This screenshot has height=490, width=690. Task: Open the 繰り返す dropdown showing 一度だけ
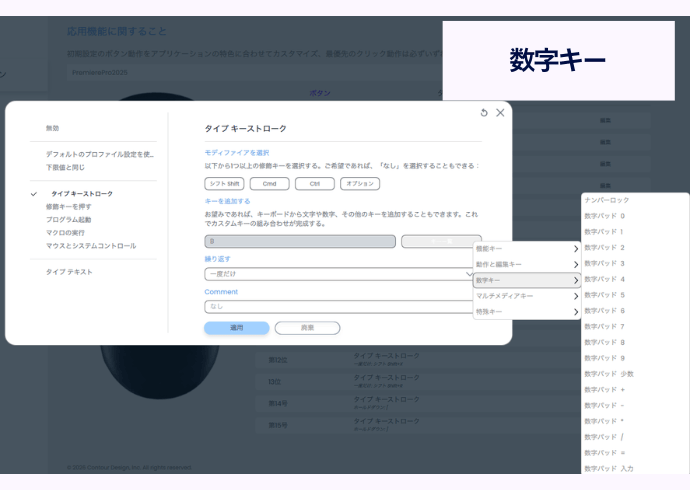(340, 274)
